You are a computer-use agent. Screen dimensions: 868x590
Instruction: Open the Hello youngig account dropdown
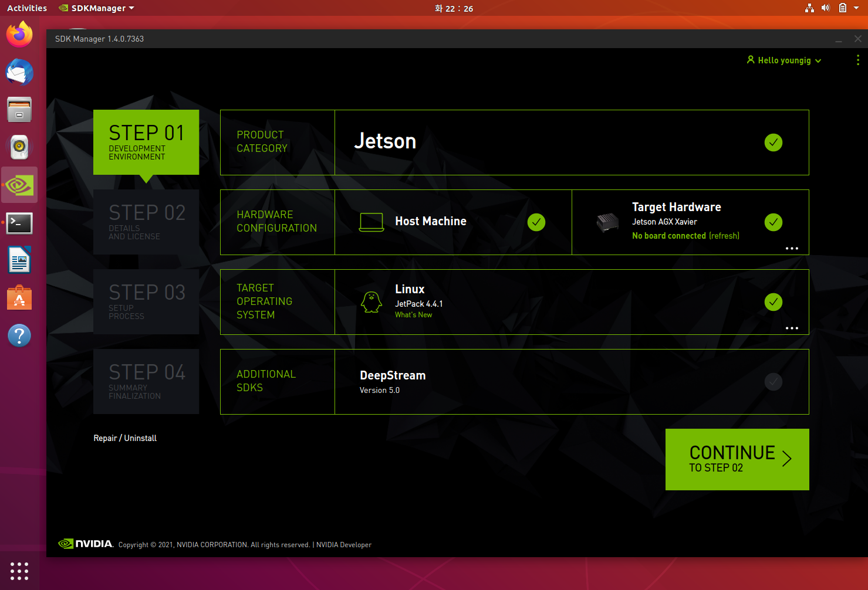point(784,60)
